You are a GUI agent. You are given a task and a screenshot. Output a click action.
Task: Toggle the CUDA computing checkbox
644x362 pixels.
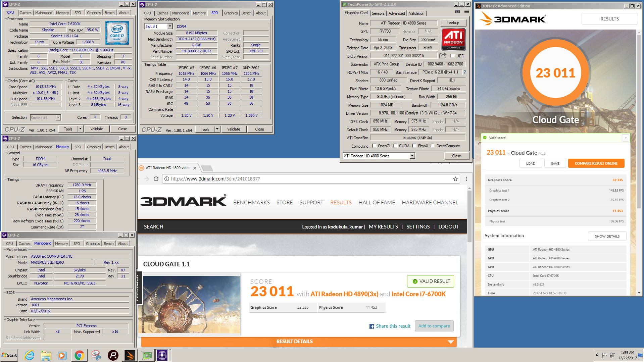(396, 146)
